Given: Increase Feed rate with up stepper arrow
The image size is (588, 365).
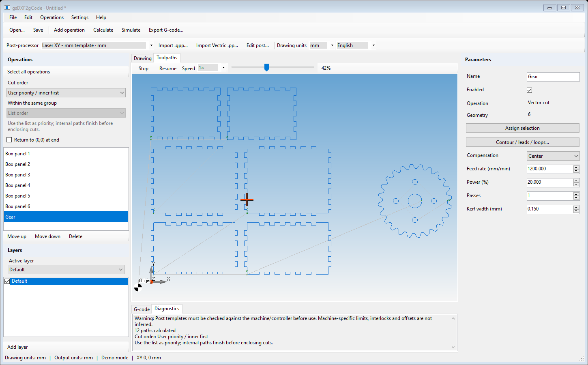Looking at the screenshot, I should click(x=576, y=167).
